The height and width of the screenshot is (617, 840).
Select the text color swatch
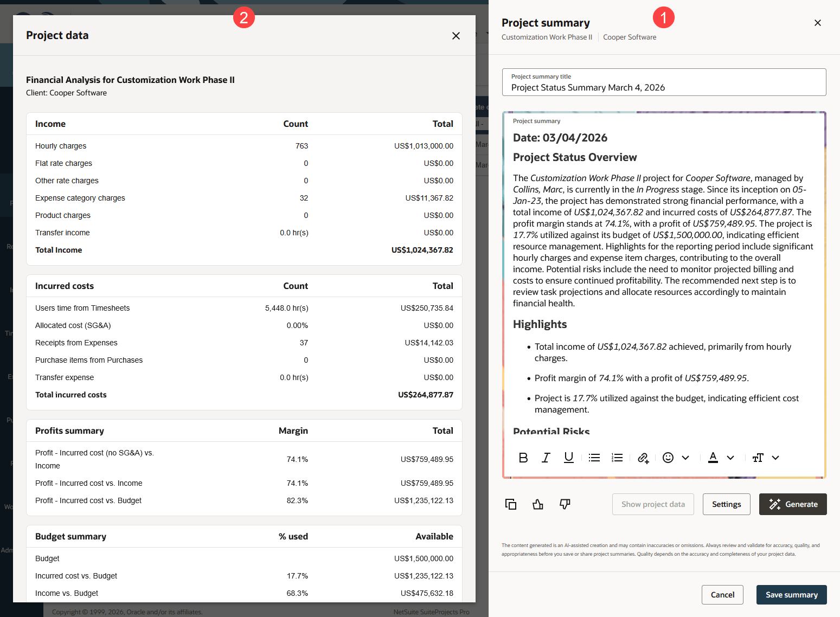click(713, 458)
